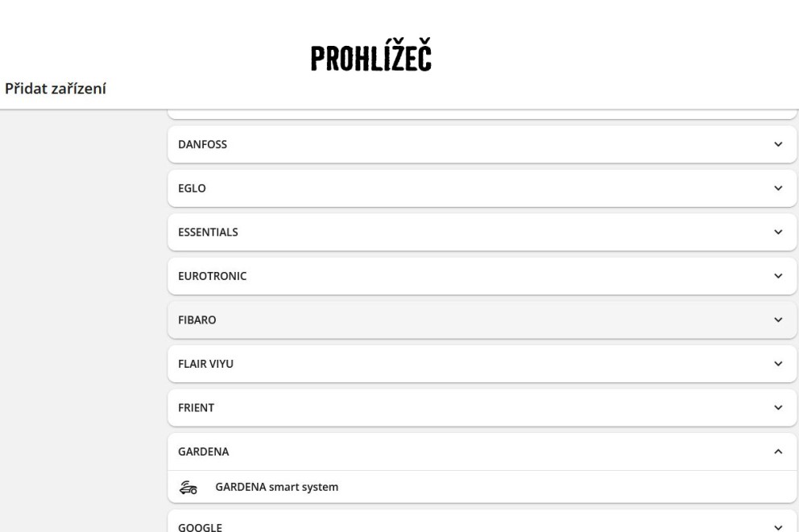Expand the FRIENT chevron arrow
The image size is (799, 532).
tap(778, 408)
